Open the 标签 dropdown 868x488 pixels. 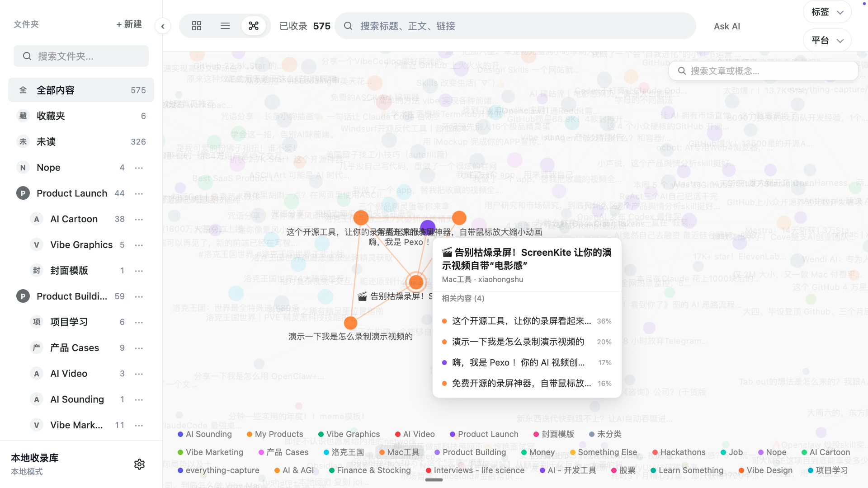coord(827,12)
